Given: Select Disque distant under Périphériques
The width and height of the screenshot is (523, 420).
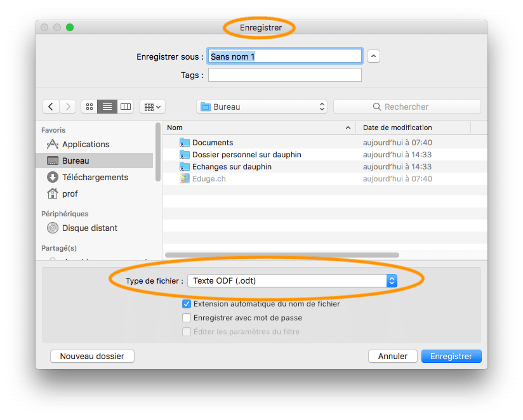Looking at the screenshot, I should click(x=89, y=228).
